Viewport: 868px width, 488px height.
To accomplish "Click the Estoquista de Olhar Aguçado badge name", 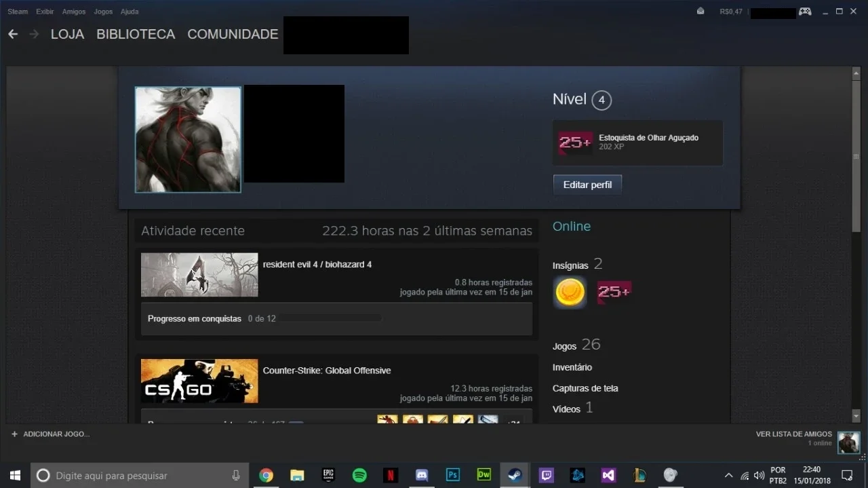I will [x=648, y=138].
